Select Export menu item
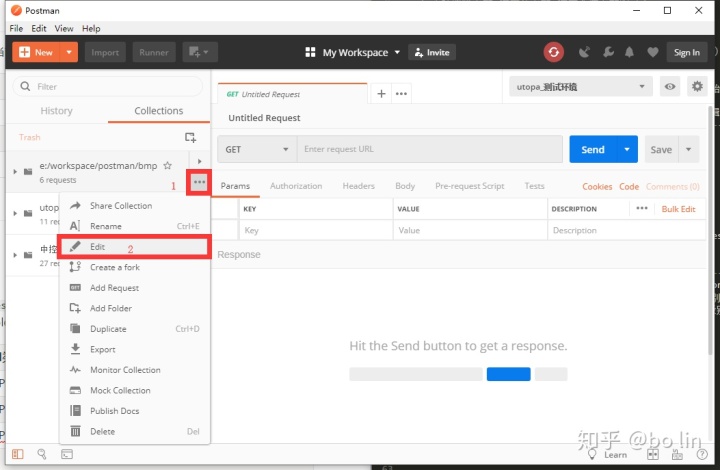This screenshot has width=720, height=470. coord(135,349)
